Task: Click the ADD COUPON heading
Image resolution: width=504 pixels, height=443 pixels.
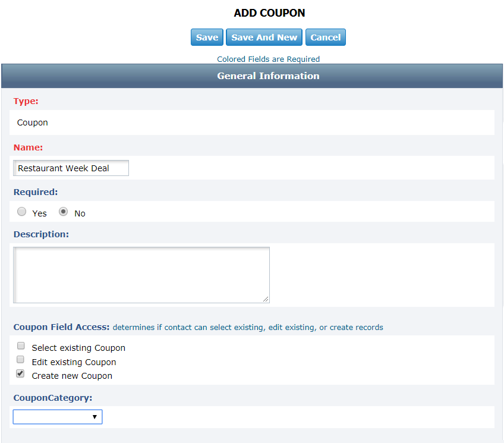Action: point(269,13)
